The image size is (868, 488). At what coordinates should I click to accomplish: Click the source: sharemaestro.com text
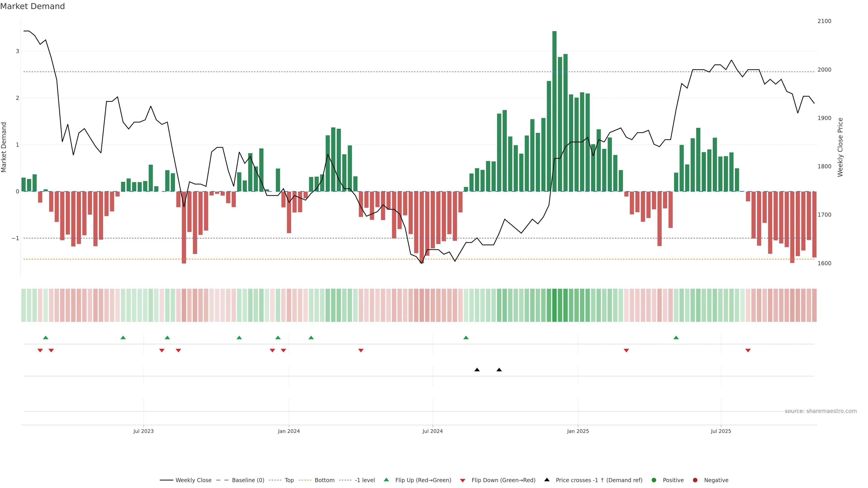(x=821, y=411)
